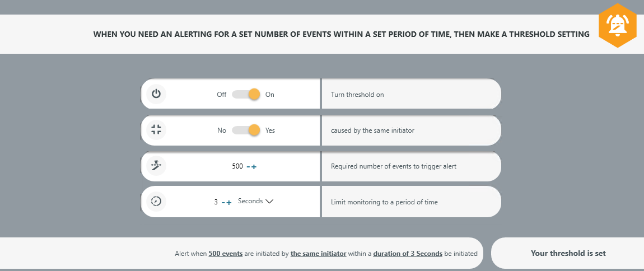Click the "Turn threshold on" description
This screenshot has height=271, width=644.
click(x=357, y=95)
